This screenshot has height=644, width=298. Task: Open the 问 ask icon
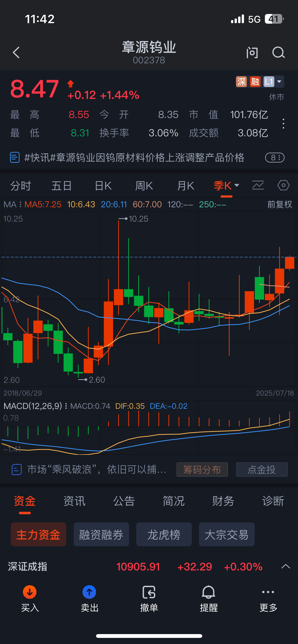click(252, 53)
